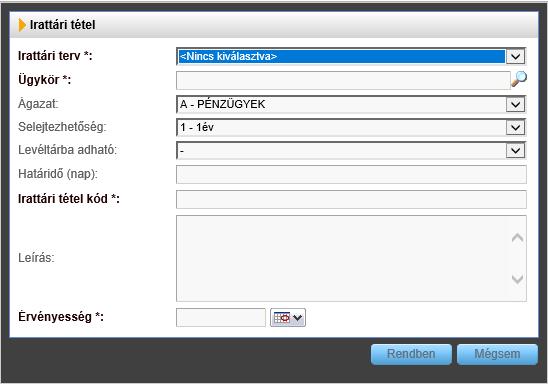Focus the Ügykör text field
The width and height of the screenshot is (548, 384).
point(343,80)
